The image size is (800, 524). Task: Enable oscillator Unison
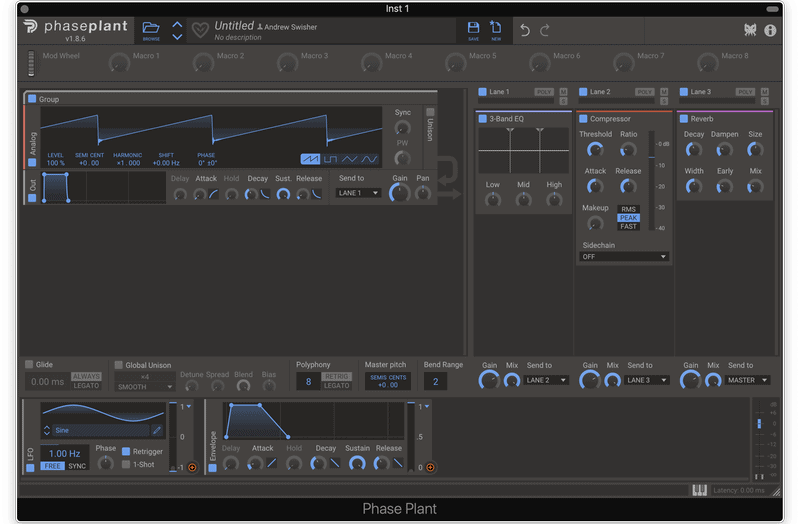(x=430, y=112)
